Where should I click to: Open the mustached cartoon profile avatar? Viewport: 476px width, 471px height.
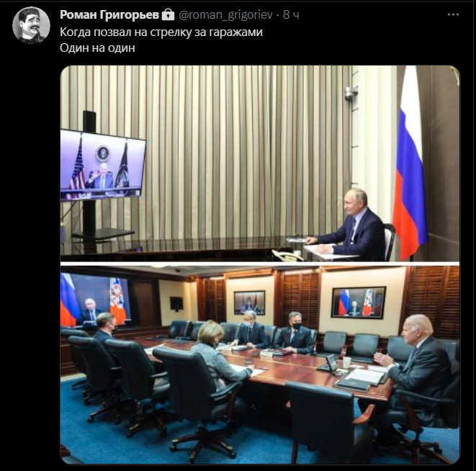click(31, 25)
